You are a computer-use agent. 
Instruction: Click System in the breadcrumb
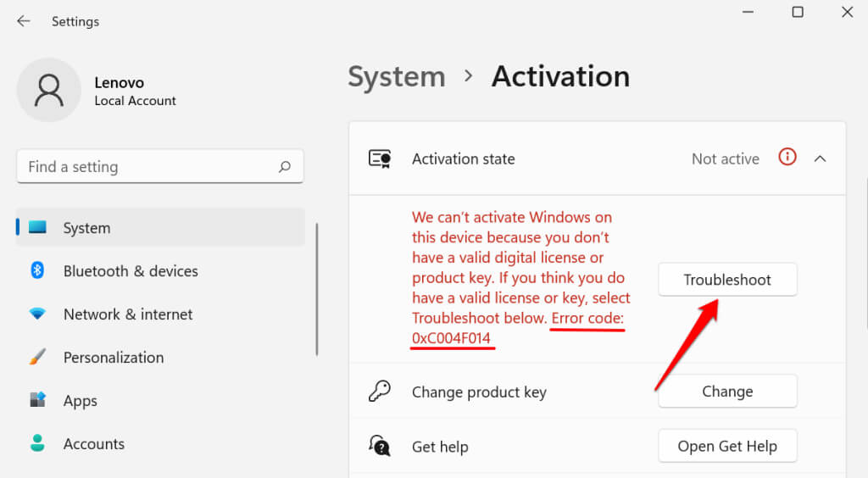pos(396,76)
